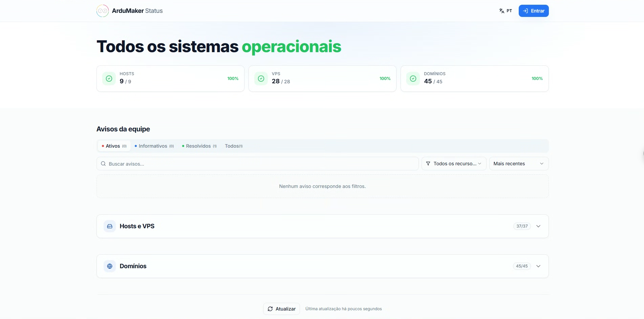The height and width of the screenshot is (319, 644).
Task: Switch to the Todos tab
Action: coord(234,146)
